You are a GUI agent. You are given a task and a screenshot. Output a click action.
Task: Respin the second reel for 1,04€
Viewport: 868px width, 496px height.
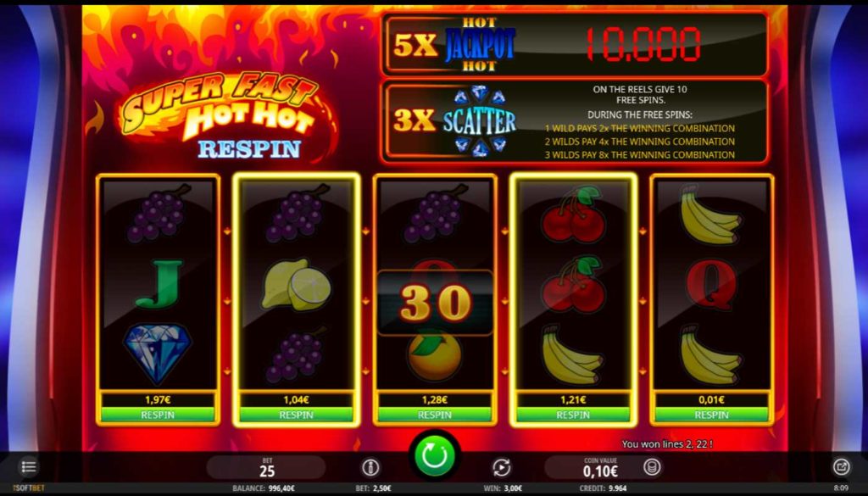(296, 415)
